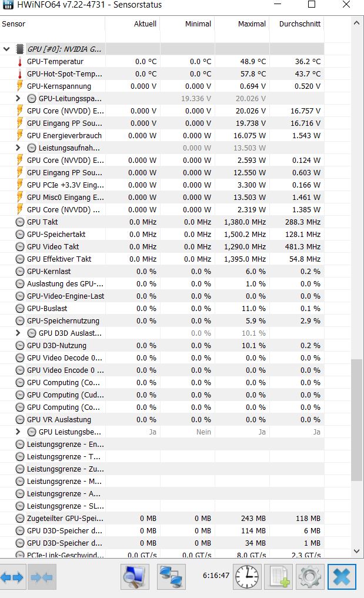
Task: Open the sensor summary monitor icon
Action: 135,577
